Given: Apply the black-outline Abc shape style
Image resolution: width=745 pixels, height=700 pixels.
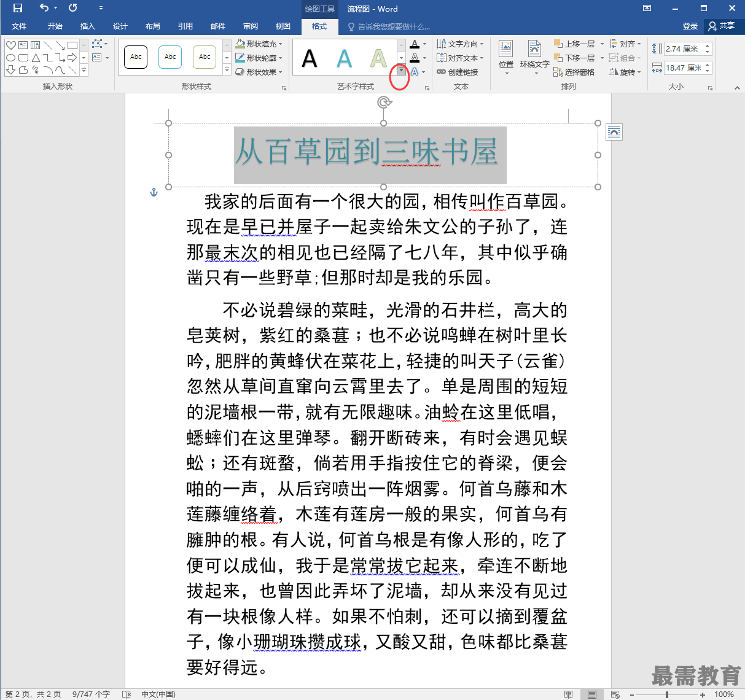Looking at the screenshot, I should [x=136, y=56].
